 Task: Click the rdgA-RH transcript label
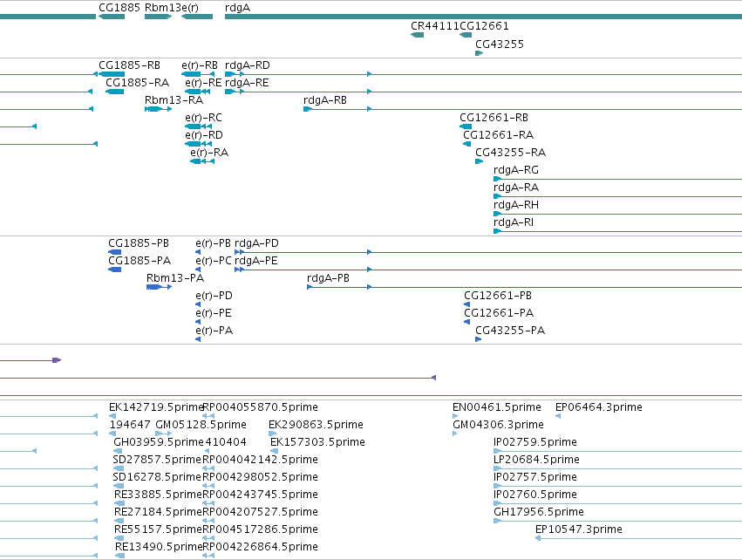pyautogui.click(x=516, y=205)
